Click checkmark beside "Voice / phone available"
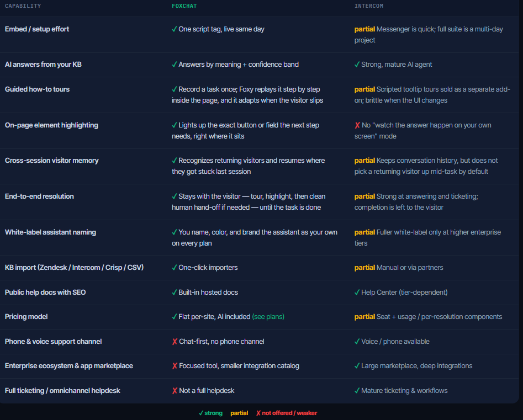The image size is (523, 420). [x=357, y=342]
